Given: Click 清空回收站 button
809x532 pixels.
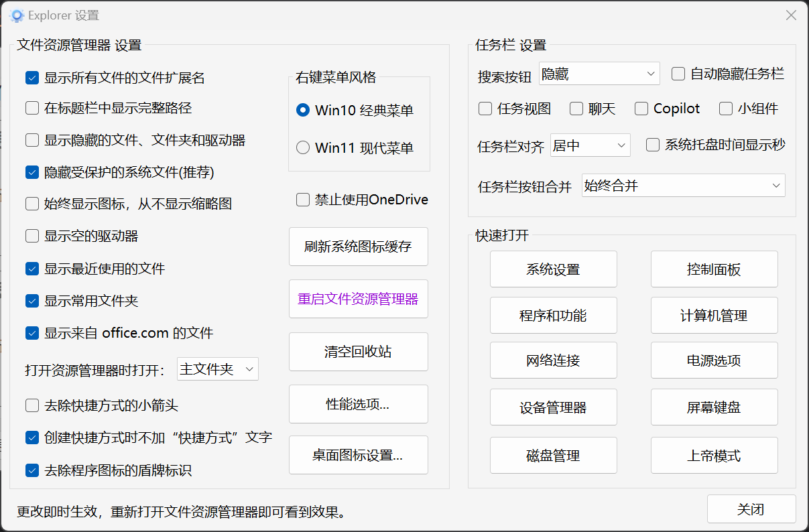Looking at the screenshot, I should [359, 352].
